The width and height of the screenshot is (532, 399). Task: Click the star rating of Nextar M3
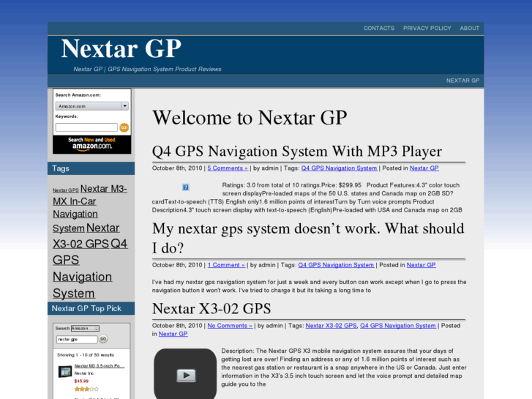(x=86, y=389)
